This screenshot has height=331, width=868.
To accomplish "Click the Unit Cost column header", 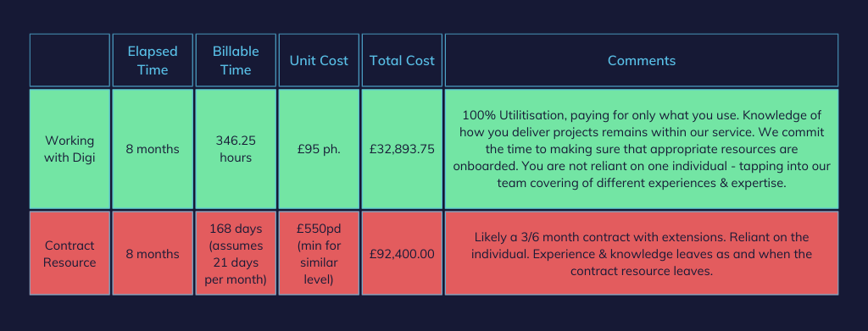I will click(x=319, y=60).
